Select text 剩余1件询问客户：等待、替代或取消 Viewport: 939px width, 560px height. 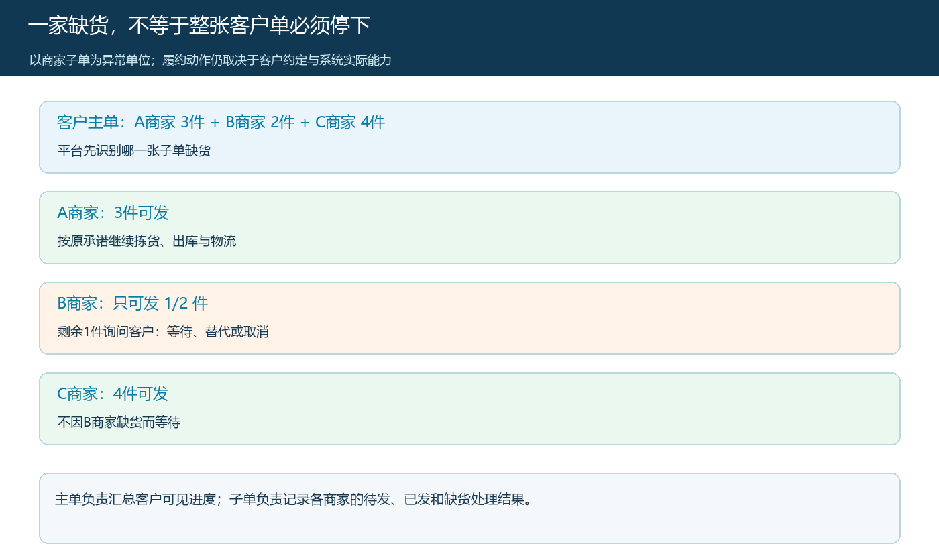163,331
